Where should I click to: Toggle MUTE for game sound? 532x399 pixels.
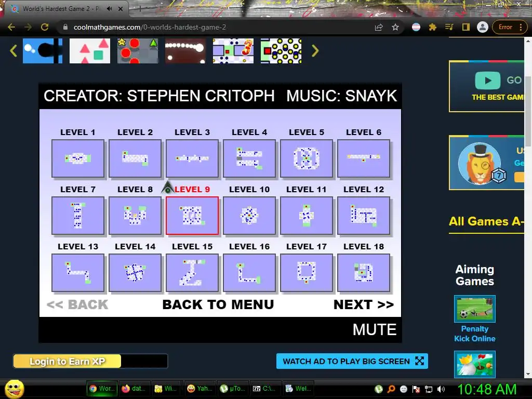coord(375,329)
